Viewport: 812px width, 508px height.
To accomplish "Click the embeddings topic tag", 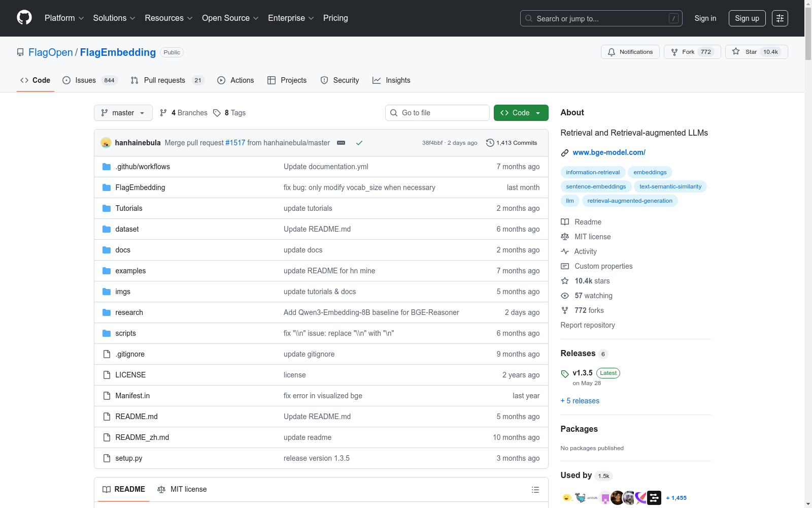I will 650,172.
